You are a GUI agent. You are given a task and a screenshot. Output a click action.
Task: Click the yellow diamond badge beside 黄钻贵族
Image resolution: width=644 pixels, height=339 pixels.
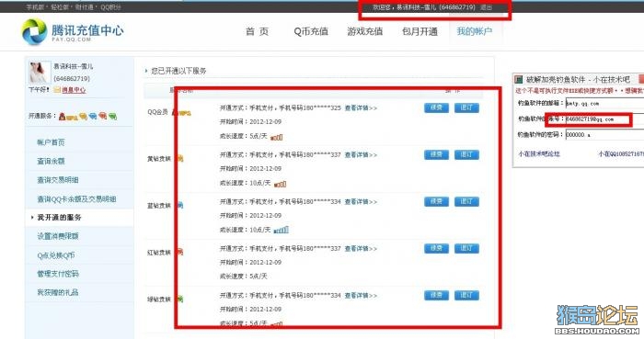click(180, 159)
